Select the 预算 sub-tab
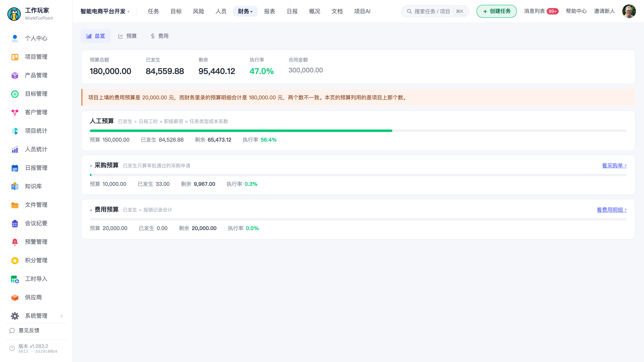 pos(128,36)
